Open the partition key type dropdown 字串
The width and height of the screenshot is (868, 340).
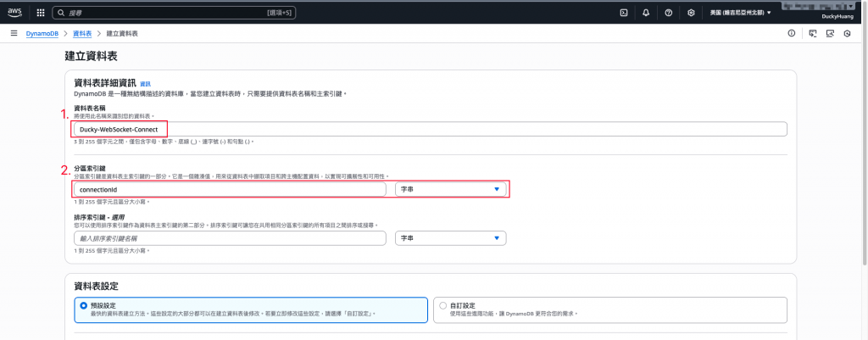tap(451, 189)
